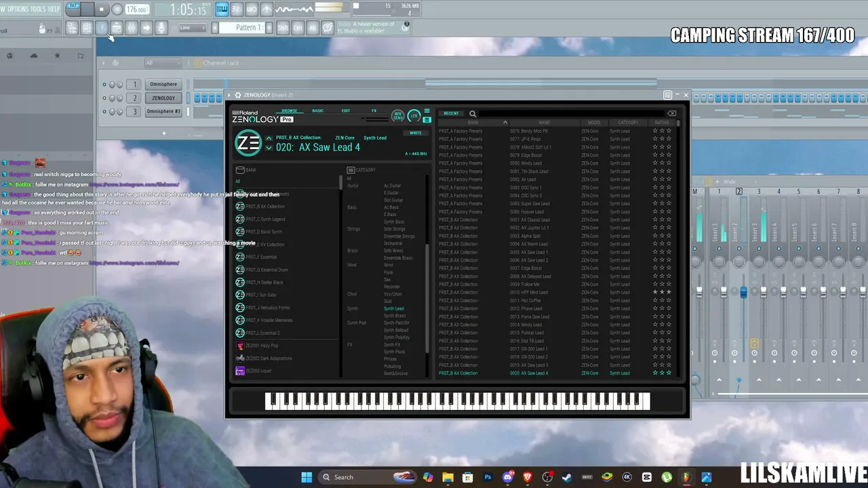Screen dimensions: 868x488
Task: Switch to the FX tab in ZENOLOGY
Action: coord(374,111)
